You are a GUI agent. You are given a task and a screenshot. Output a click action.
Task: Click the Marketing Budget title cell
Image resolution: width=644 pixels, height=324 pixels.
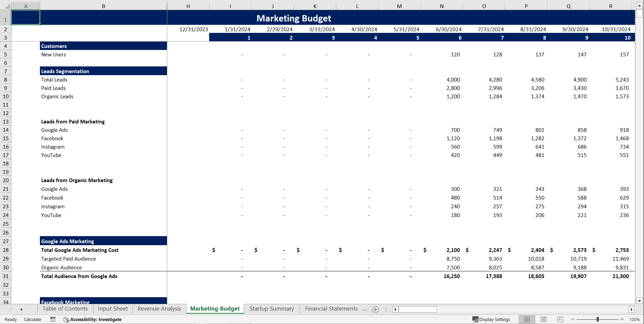tap(294, 18)
